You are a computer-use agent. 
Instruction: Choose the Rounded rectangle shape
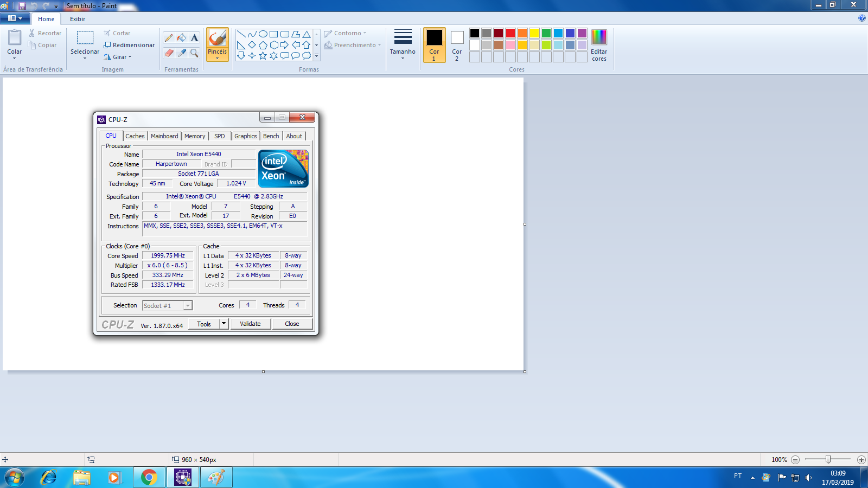[x=285, y=34]
